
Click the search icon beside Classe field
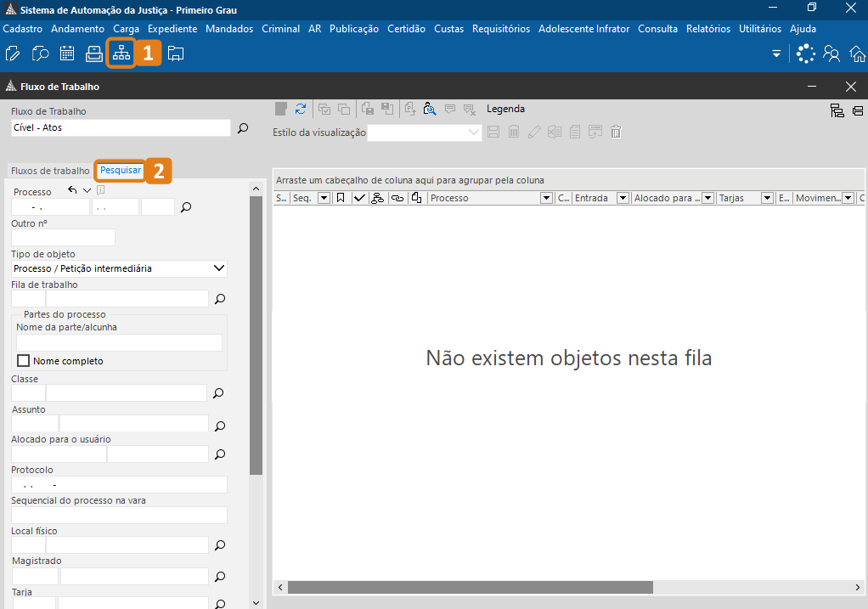[219, 393]
